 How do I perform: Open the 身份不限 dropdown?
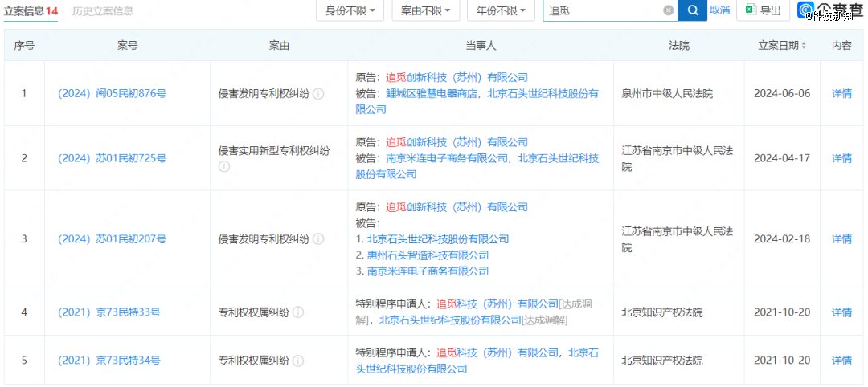pyautogui.click(x=350, y=10)
